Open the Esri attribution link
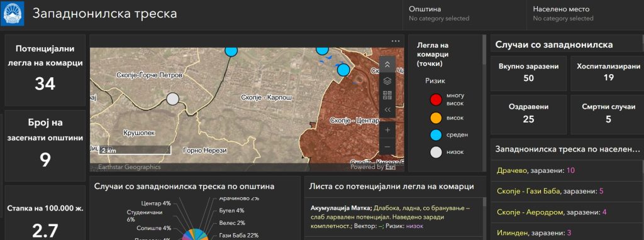Image resolution: width=644 pixels, height=240 pixels. pyautogui.click(x=390, y=167)
